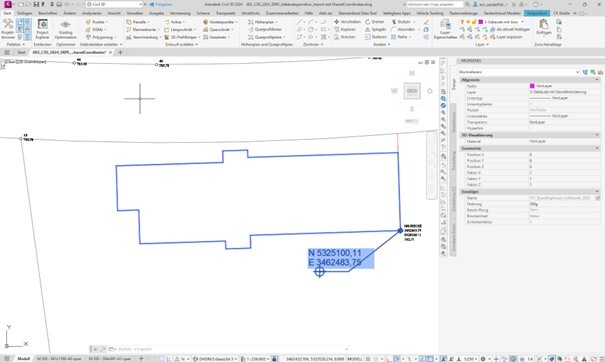The height and width of the screenshot is (362, 605).
Task: Open the Ansicht ribbon tab
Action: 114,13
